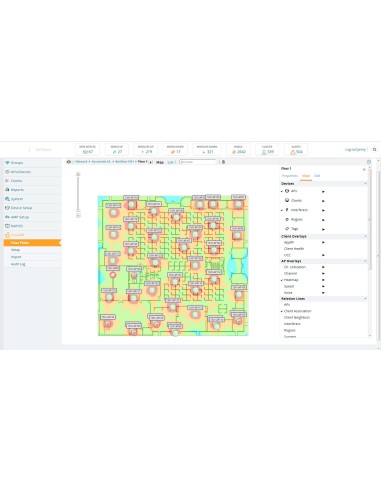The width and height of the screenshot is (381, 492).
Task: Collapse the Devices section header
Action: pyautogui.click(x=324, y=184)
